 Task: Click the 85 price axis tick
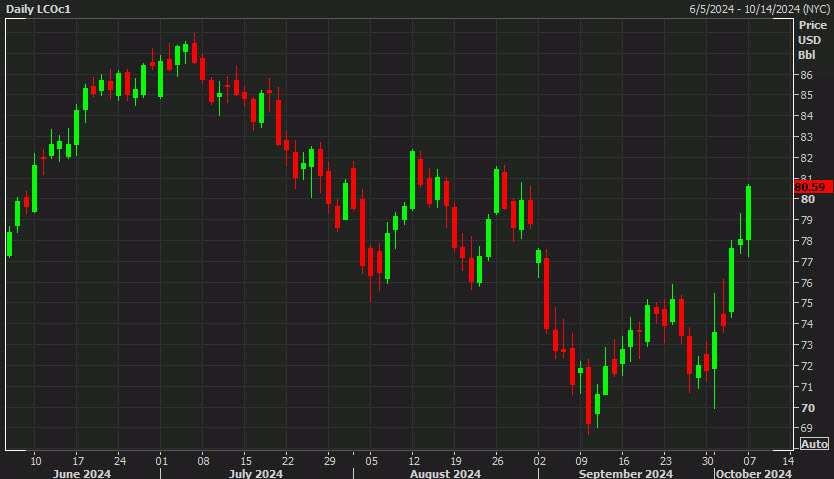pyautogui.click(x=806, y=95)
